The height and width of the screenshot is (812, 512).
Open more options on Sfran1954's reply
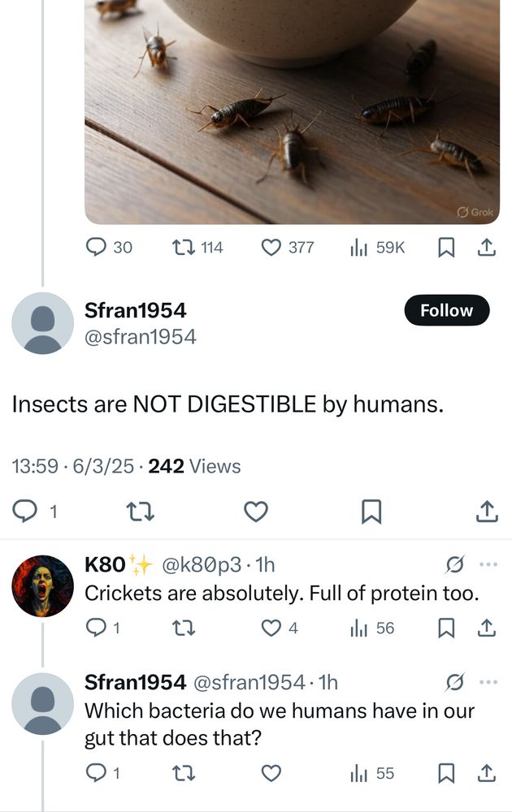coord(488,683)
